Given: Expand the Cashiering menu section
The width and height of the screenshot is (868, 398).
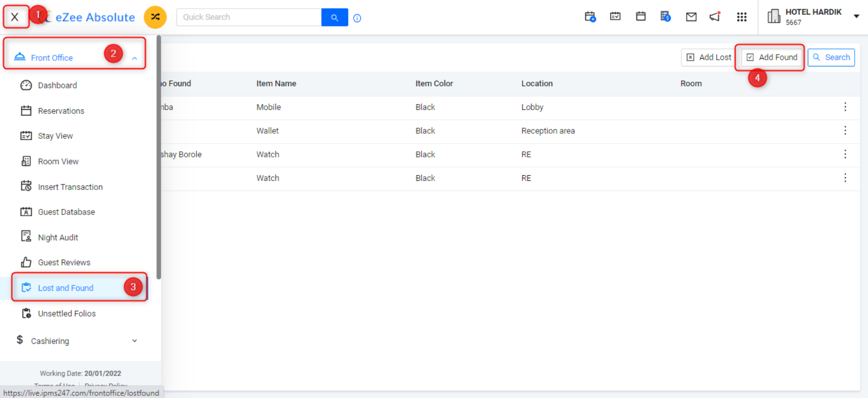Looking at the screenshot, I should click(134, 341).
